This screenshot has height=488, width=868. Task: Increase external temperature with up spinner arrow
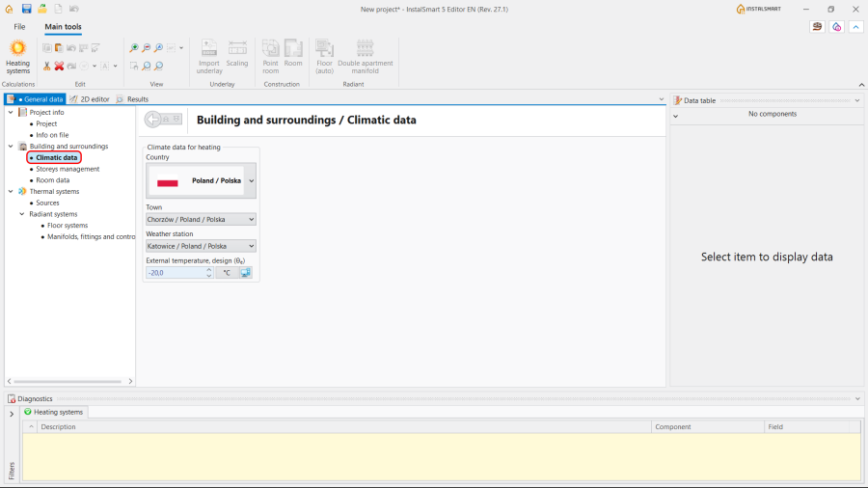coord(208,270)
